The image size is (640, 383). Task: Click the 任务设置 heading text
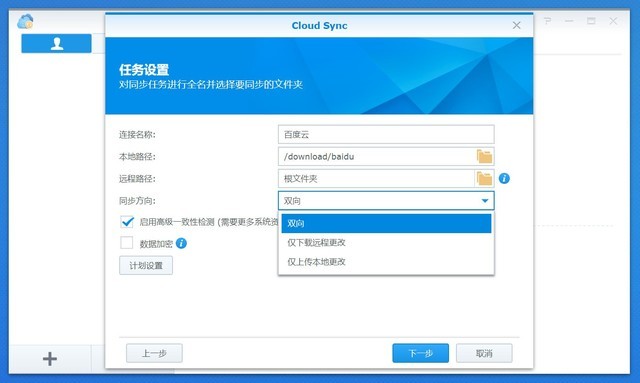click(144, 70)
